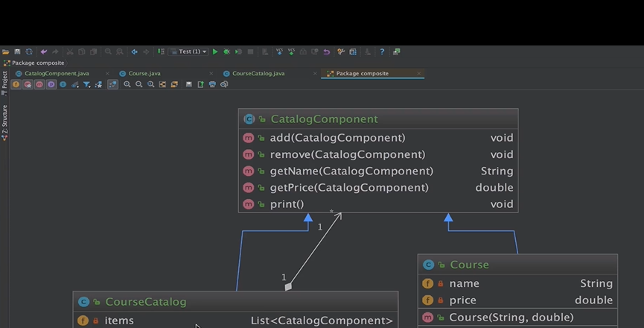The width and height of the screenshot is (644, 328).
Task: Close the CourseCatalog.java tab
Action: [315, 74]
